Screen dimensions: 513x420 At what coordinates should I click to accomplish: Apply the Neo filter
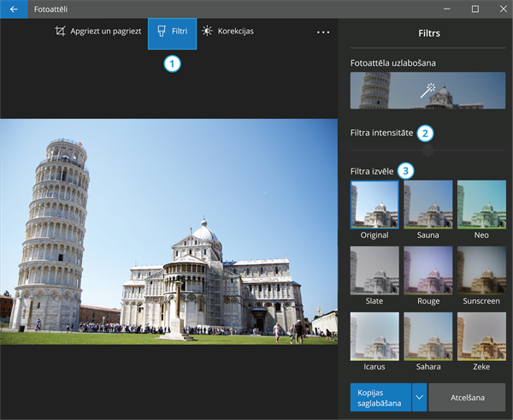(481, 204)
